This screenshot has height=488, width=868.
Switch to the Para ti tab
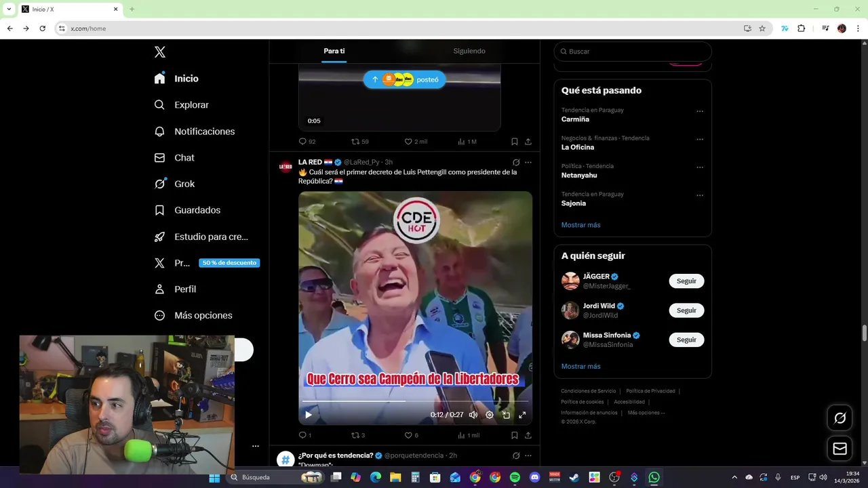pos(334,51)
